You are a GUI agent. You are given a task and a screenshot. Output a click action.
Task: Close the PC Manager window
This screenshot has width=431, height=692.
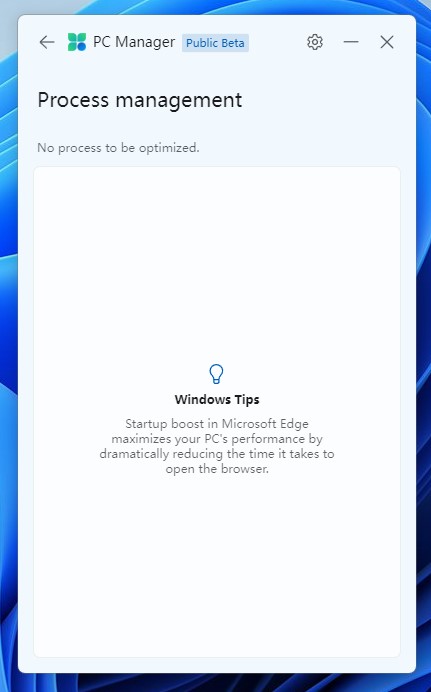coord(387,42)
